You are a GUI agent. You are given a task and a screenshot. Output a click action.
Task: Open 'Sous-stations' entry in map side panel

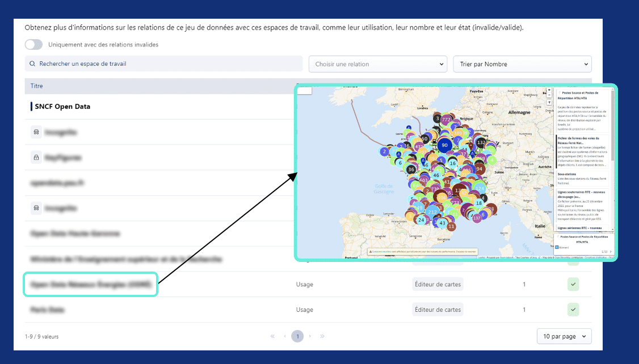[x=569, y=175]
